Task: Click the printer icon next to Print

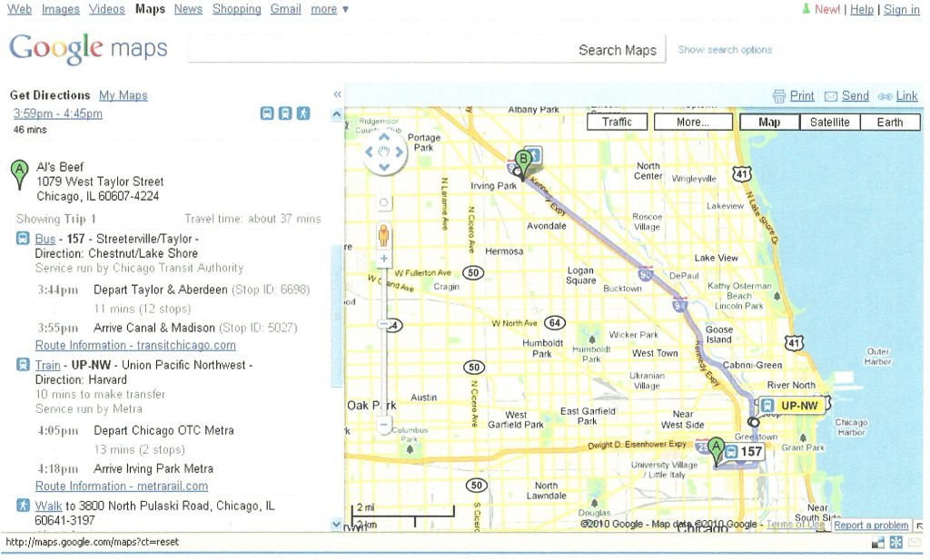Action: 778,96
